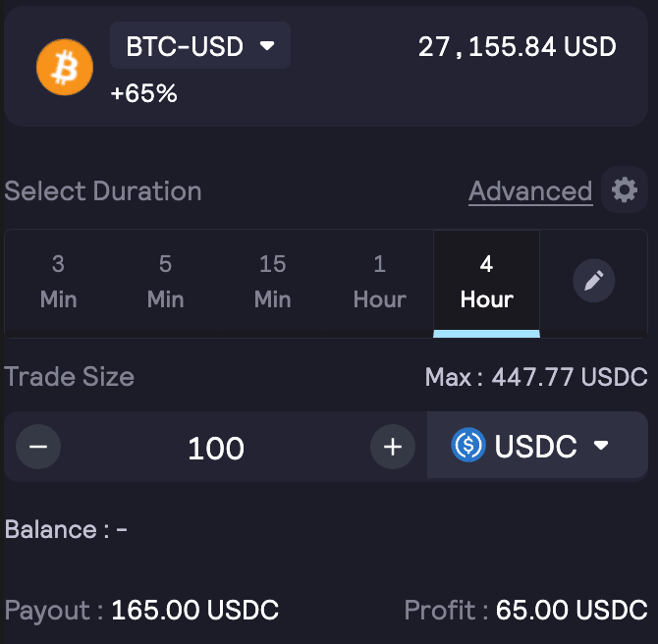Select the 3 Min duration
The width and height of the screenshot is (658, 644).
click(58, 281)
